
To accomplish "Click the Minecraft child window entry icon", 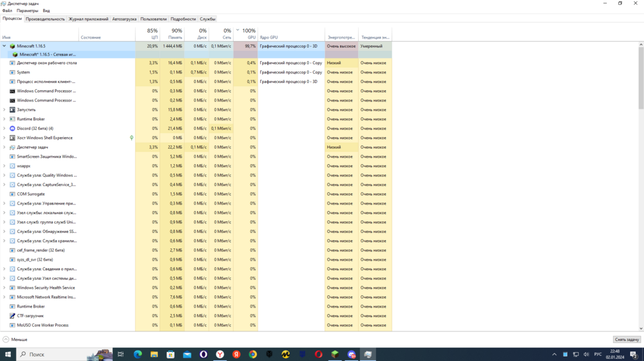I will [x=15, y=55].
